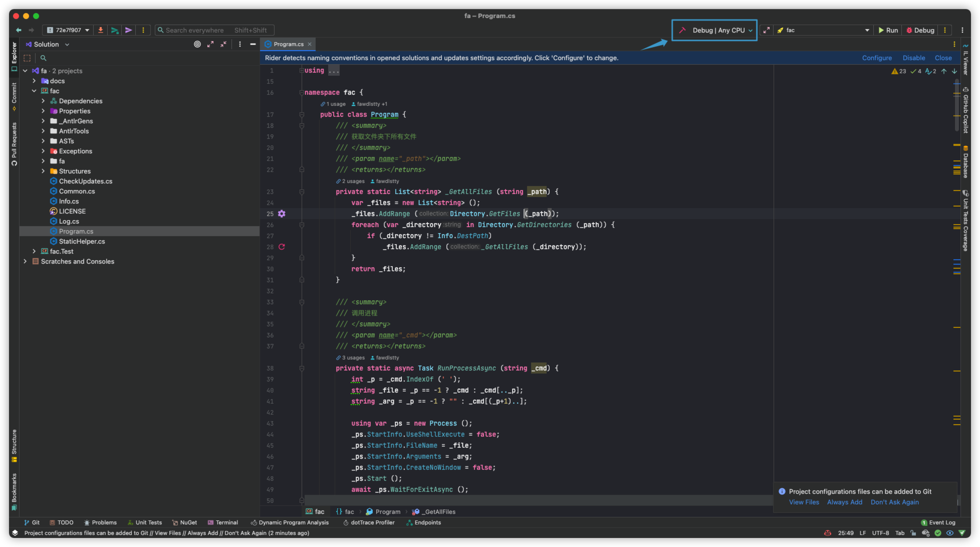Click the Select Opened File target icon
This screenshot has height=547, width=980.
(197, 44)
